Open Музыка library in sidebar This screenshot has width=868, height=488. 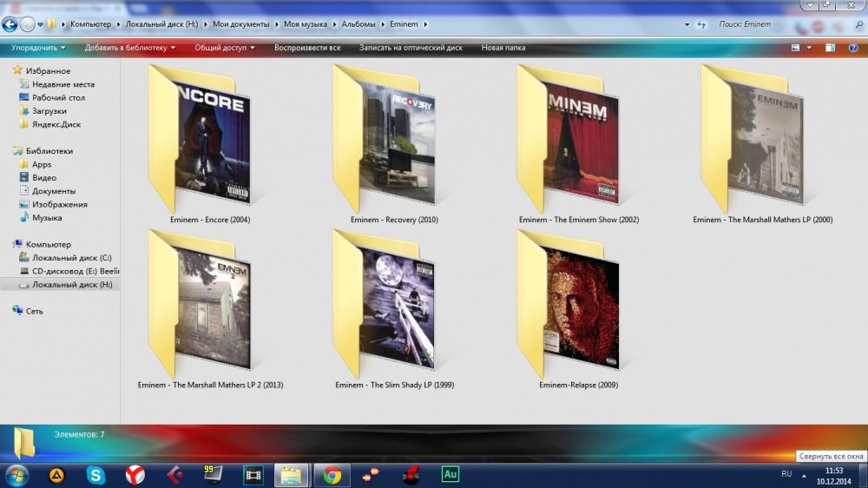[47, 218]
